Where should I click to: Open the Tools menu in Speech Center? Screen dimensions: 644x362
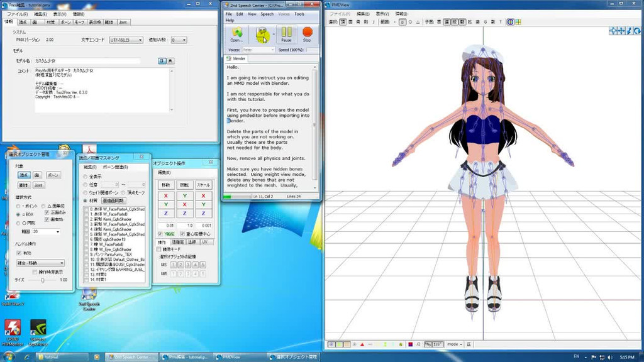point(299,14)
